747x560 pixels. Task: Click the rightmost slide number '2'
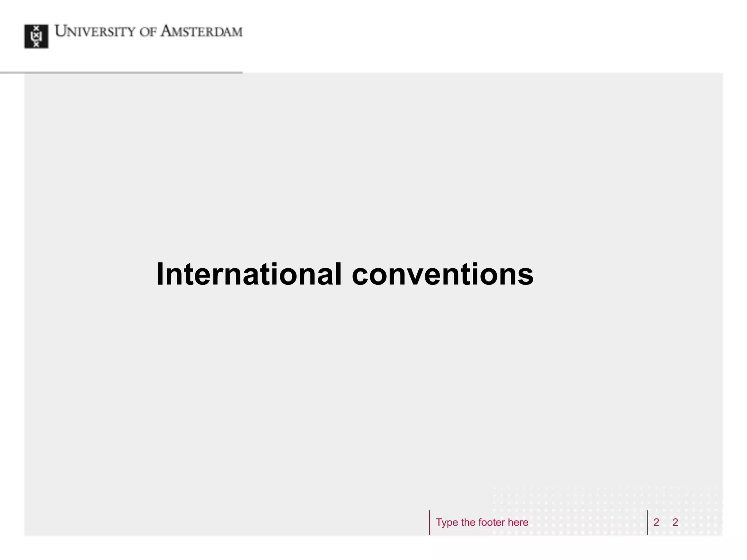pyautogui.click(x=675, y=522)
